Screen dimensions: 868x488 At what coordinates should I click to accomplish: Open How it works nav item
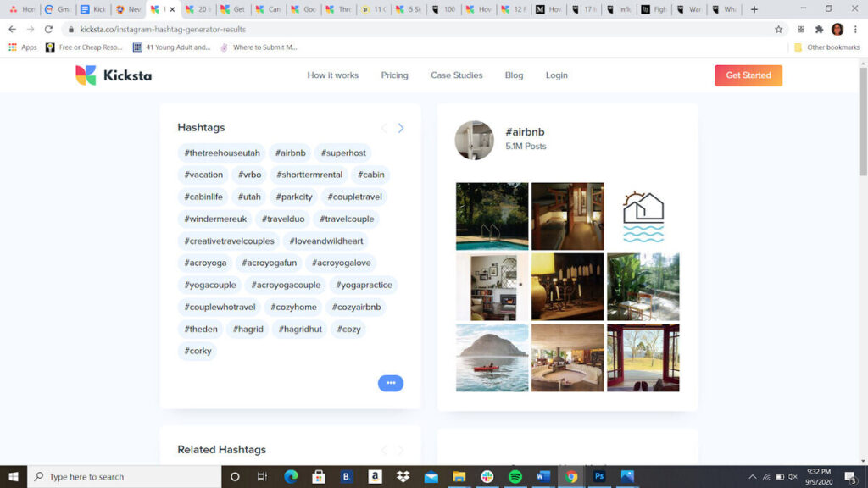coord(332,75)
